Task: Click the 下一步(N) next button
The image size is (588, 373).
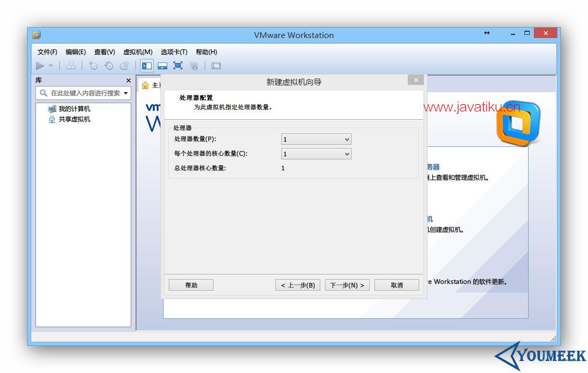Action: pyautogui.click(x=347, y=285)
